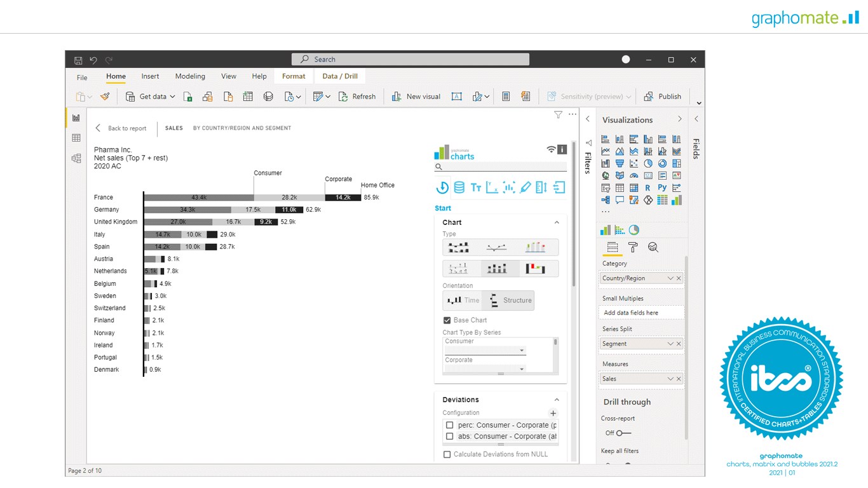Screen dimensions: 868x488
Task: Click the title bar Search box
Action: (x=410, y=59)
